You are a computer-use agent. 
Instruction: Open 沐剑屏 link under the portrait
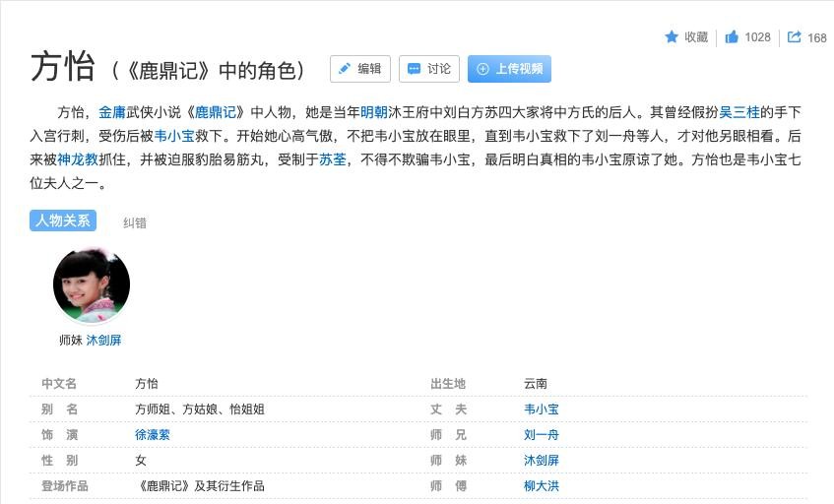(x=103, y=341)
